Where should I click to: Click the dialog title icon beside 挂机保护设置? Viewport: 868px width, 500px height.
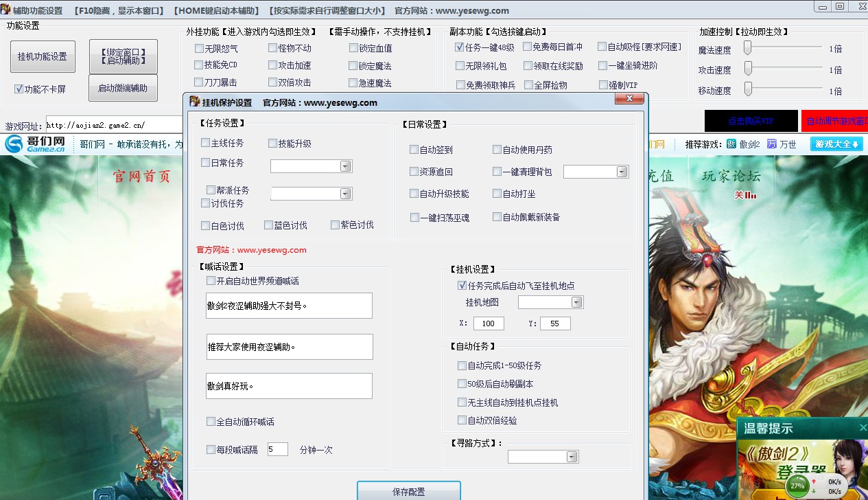(x=193, y=102)
